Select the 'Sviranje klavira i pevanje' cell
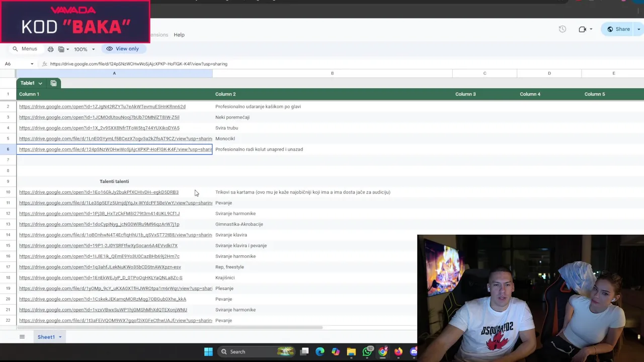Image resolution: width=644 pixels, height=362 pixels. pyautogui.click(x=332, y=245)
